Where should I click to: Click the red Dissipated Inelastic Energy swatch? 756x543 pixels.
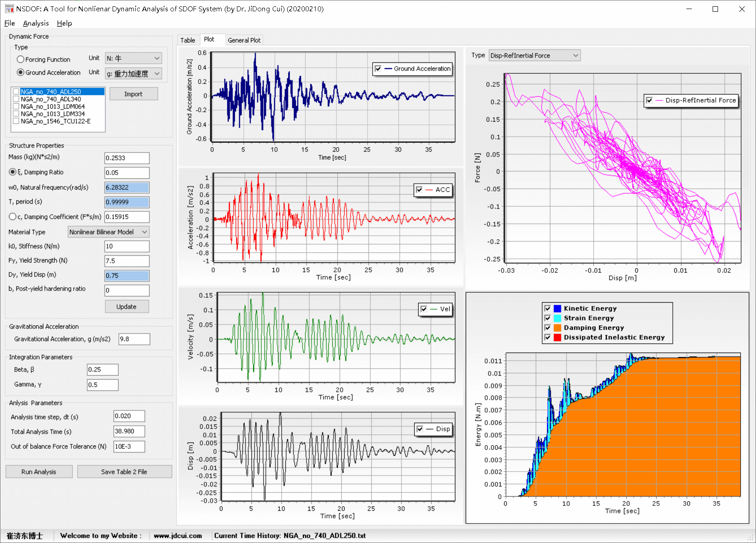558,337
